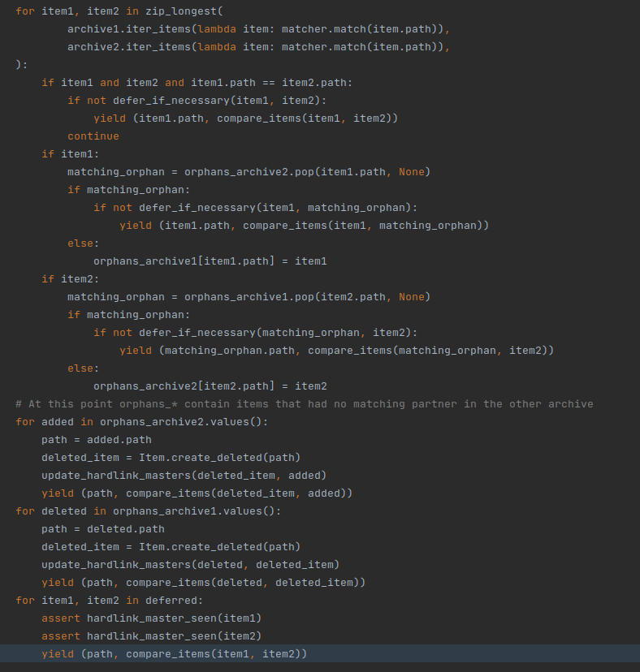Click the 'continue' keyword
Screen dimensions: 640x672
pyautogui.click(x=93, y=136)
